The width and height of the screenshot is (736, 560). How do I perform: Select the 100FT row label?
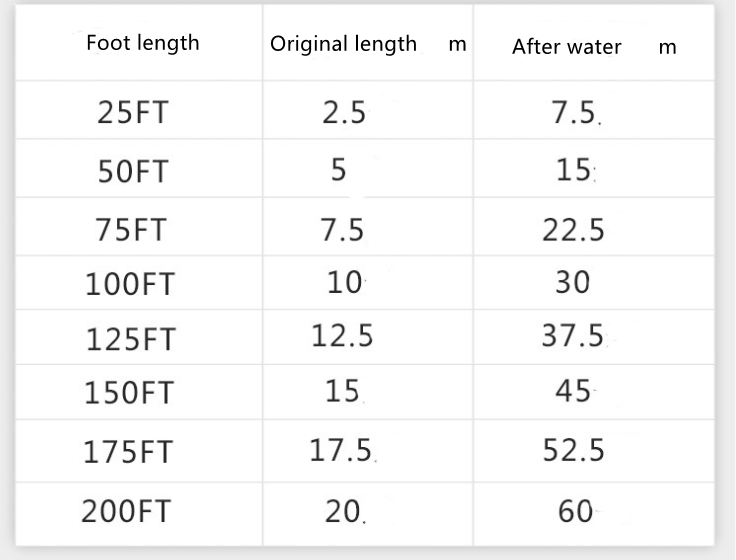tap(129, 285)
